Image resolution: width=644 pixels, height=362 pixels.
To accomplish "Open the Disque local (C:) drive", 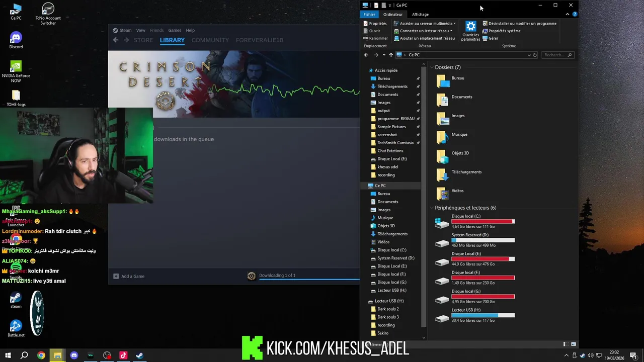I will (x=474, y=221).
